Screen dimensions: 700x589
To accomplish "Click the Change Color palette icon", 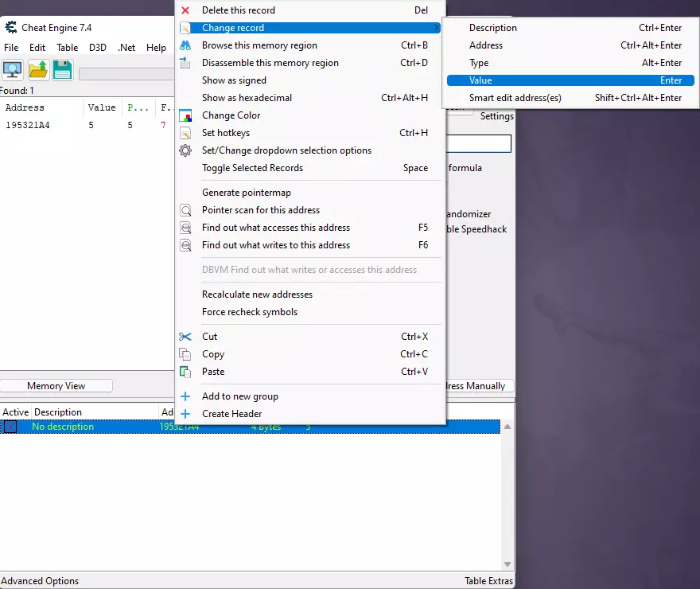I will coord(185,115).
